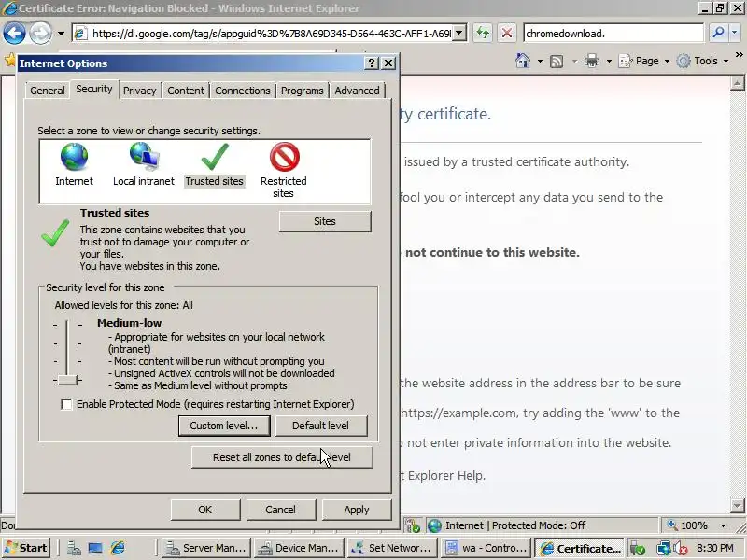
Task: Switch to the Privacy tab
Action: point(139,91)
